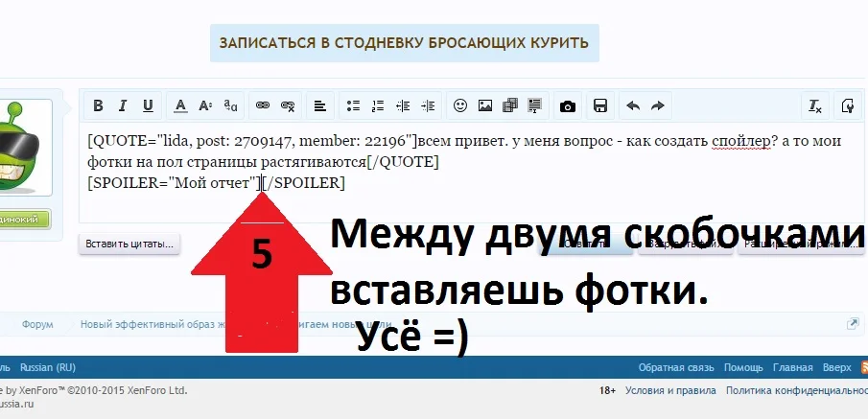Image resolution: width=868 pixels, height=419 pixels.
Task: Remove link with the unlink icon
Action: click(288, 105)
